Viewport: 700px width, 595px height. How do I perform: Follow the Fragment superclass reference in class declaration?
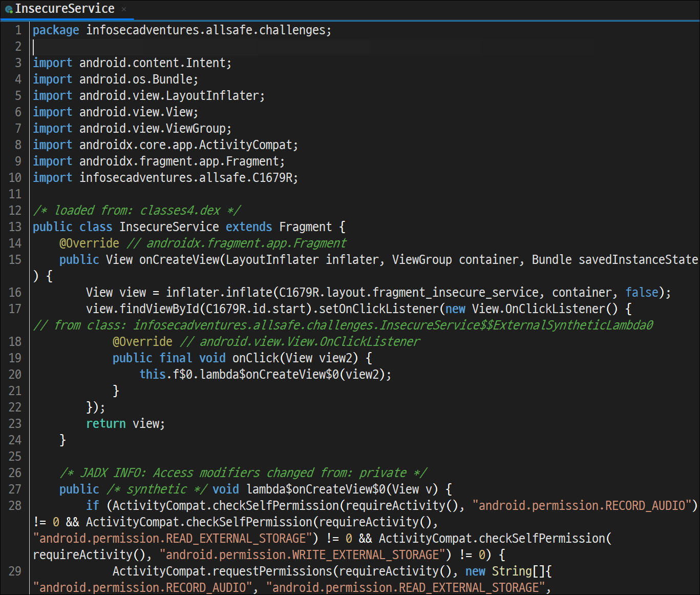tap(306, 227)
